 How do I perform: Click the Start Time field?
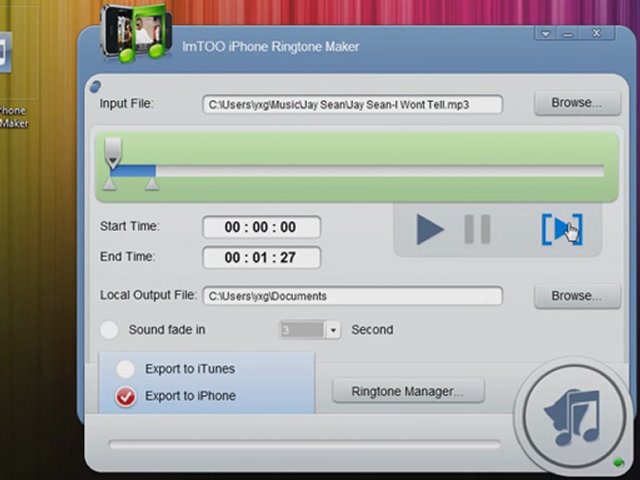[x=261, y=227]
